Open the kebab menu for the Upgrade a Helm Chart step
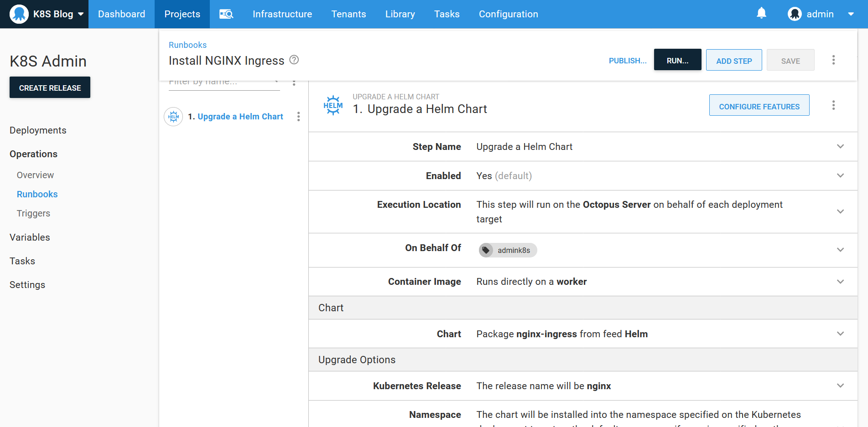 [298, 117]
